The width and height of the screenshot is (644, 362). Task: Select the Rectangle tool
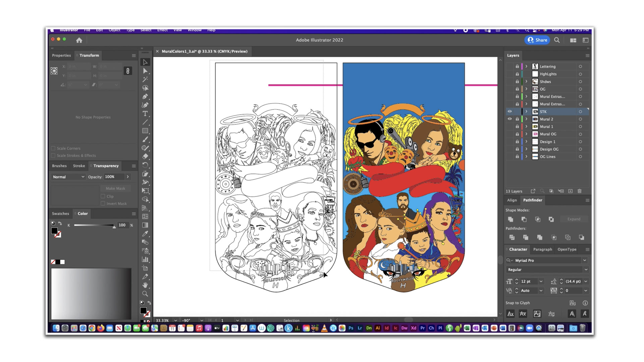pyautogui.click(x=145, y=131)
